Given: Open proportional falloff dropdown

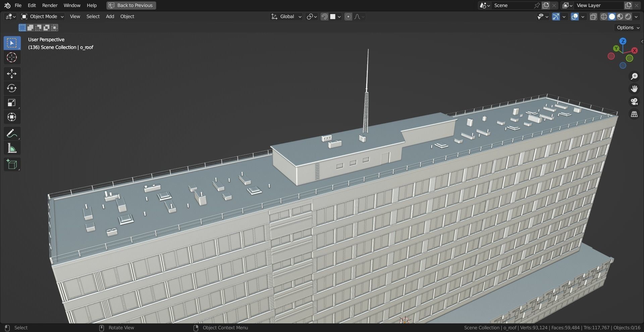Looking at the screenshot, I should pos(359,16).
